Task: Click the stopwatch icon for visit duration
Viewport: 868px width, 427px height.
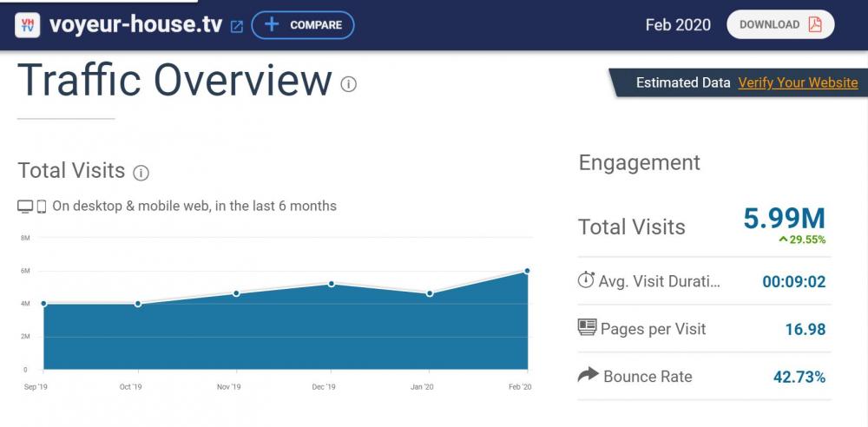Action: (586, 280)
